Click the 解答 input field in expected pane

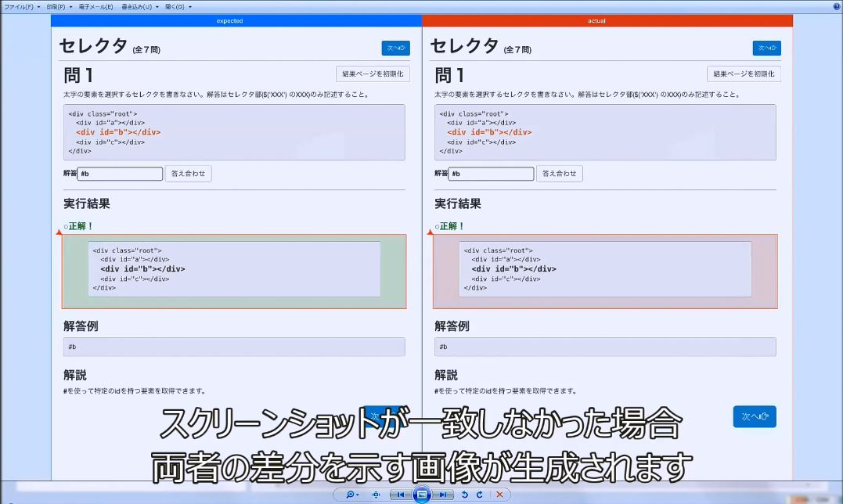(x=120, y=174)
